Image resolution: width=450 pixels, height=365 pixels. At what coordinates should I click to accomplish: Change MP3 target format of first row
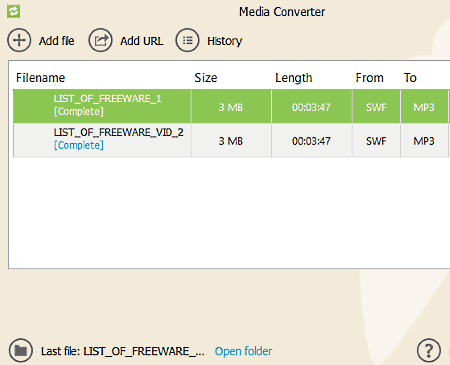[x=424, y=107]
